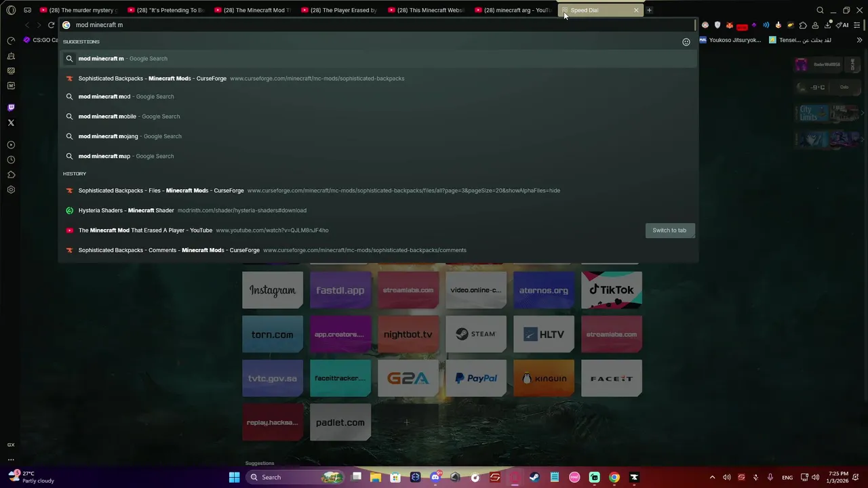Screen dimensions: 868x488
Task: Select "mod minecraft map" suggestion
Action: [x=378, y=156]
